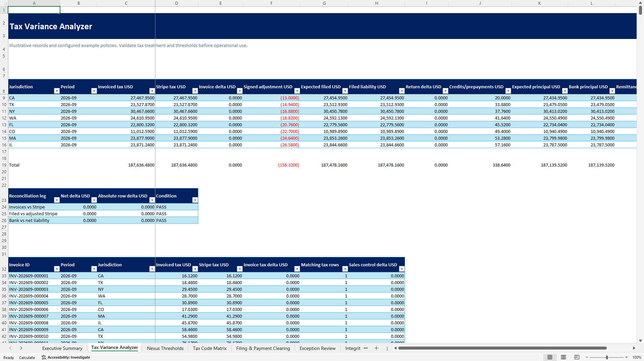Open Filed liability USD filter dropdown

402,91
